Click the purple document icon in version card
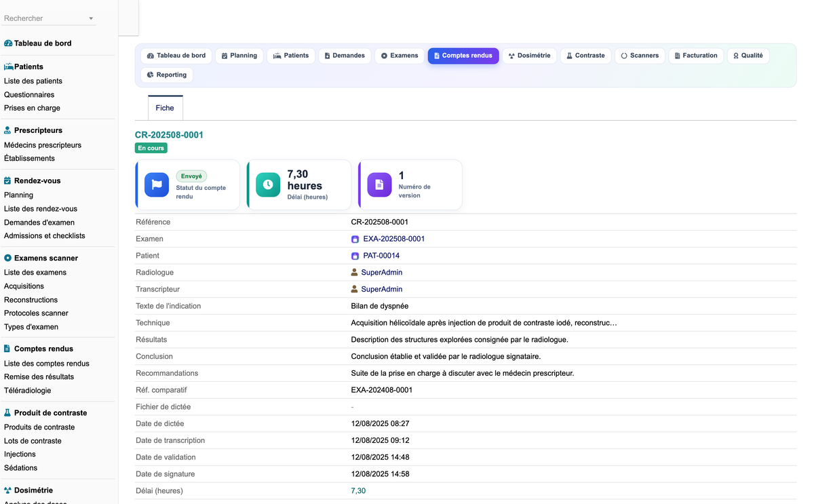This screenshot has height=504, width=814. [x=379, y=185]
